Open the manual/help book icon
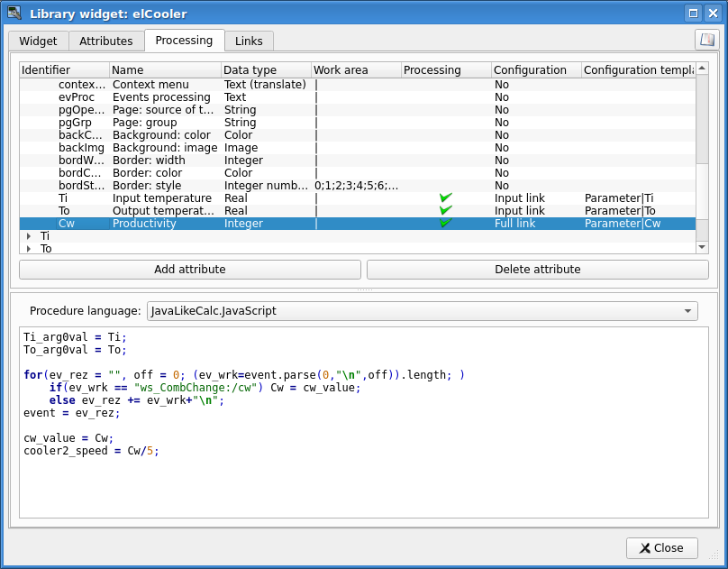The height and width of the screenshot is (569, 728). [706, 40]
